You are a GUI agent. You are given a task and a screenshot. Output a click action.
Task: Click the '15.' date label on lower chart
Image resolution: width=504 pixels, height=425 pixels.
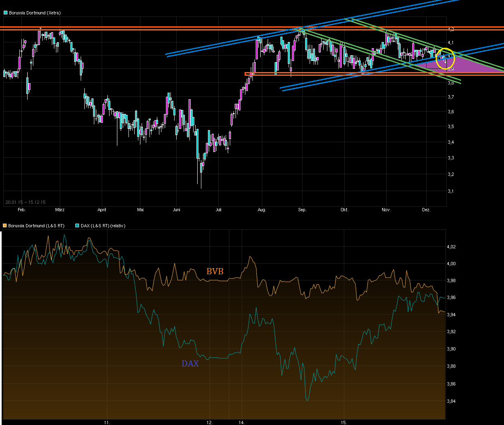(x=344, y=422)
